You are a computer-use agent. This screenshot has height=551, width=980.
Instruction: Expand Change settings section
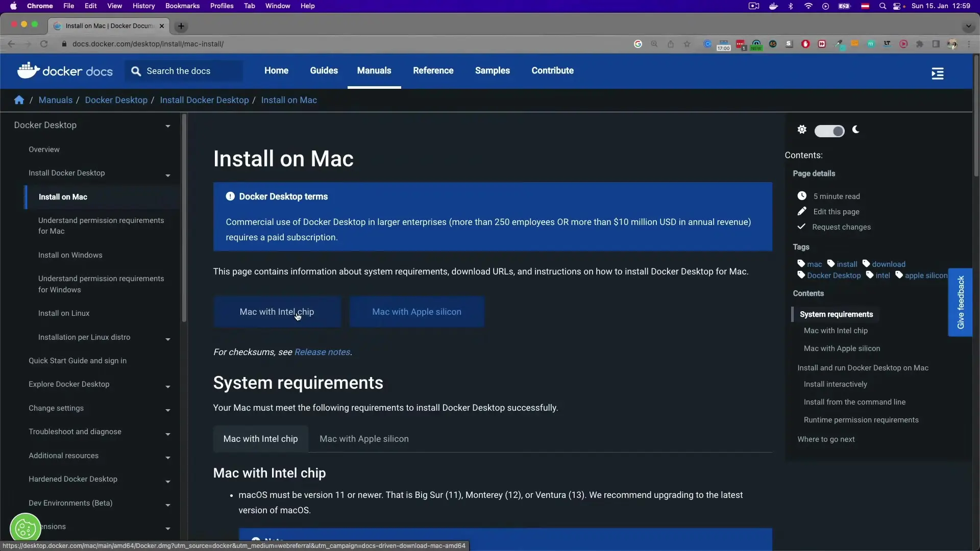tap(167, 410)
